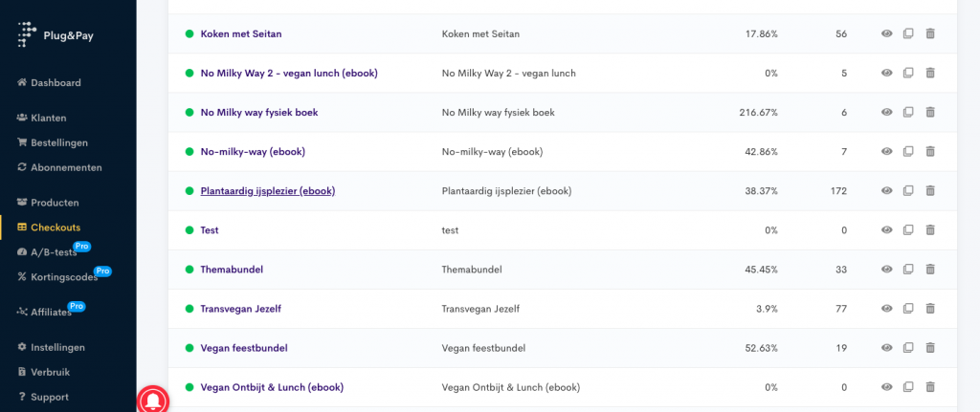Delete the No Milky way fysiek boek checkout
This screenshot has height=412, width=980.
coord(929,112)
